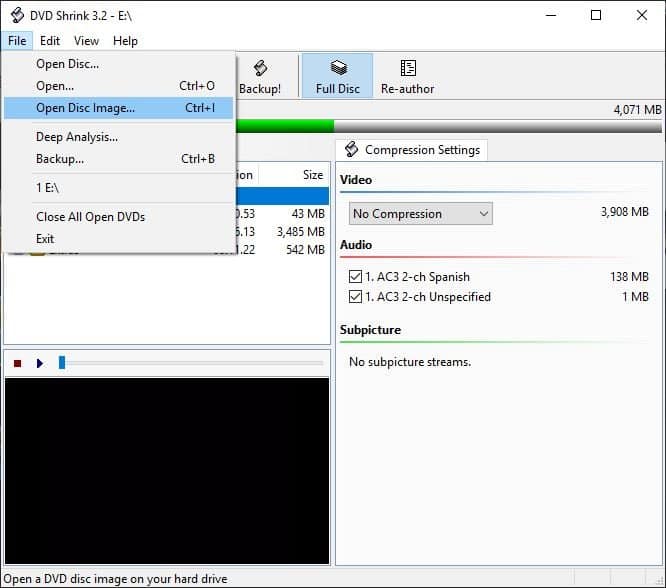The image size is (666, 588).
Task: Click the 3,908 MB video size
Action: (625, 212)
